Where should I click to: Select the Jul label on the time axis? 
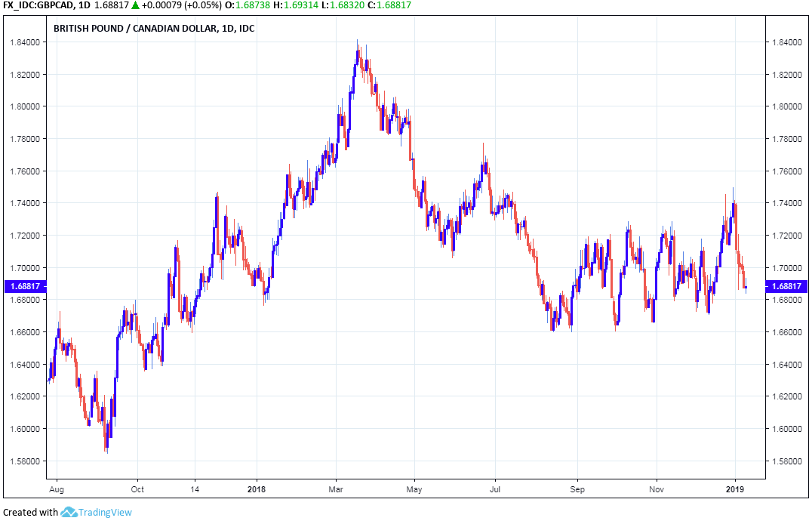click(x=494, y=489)
